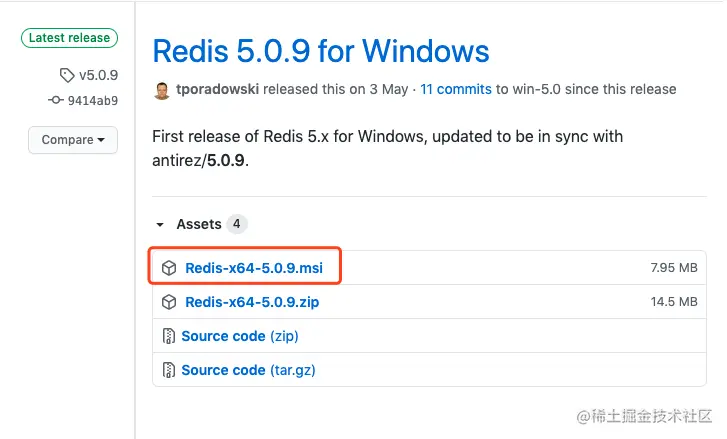Viewport: 727px width, 439px height.
Task: Open the v5.0.9 tag link
Action: [98, 75]
